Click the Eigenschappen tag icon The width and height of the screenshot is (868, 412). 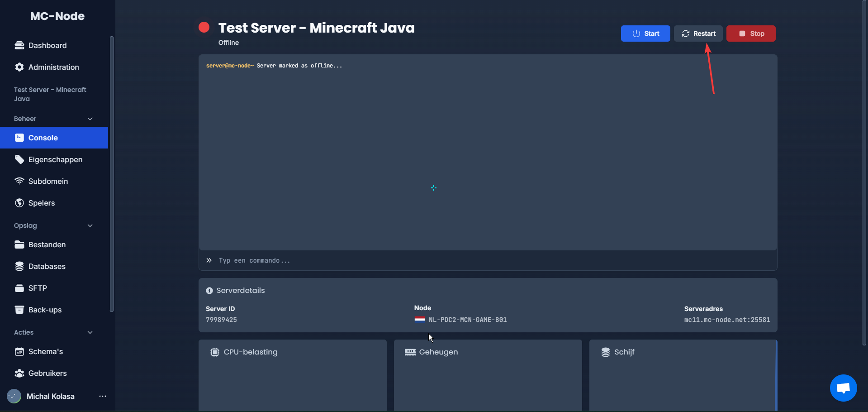[x=19, y=159]
